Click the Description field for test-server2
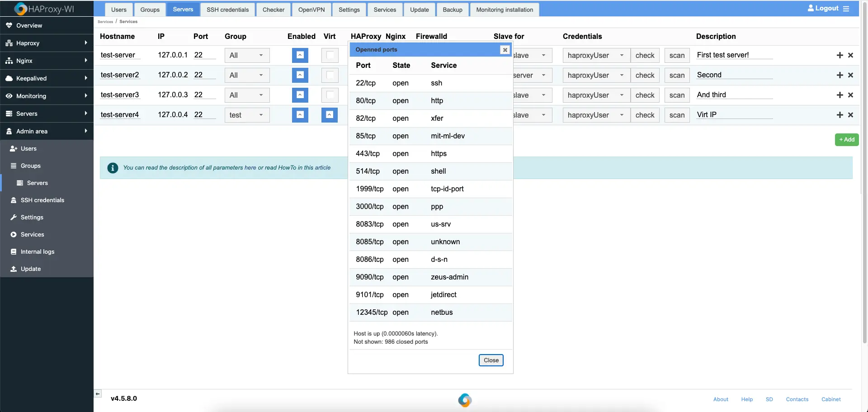868x412 pixels. [734, 75]
